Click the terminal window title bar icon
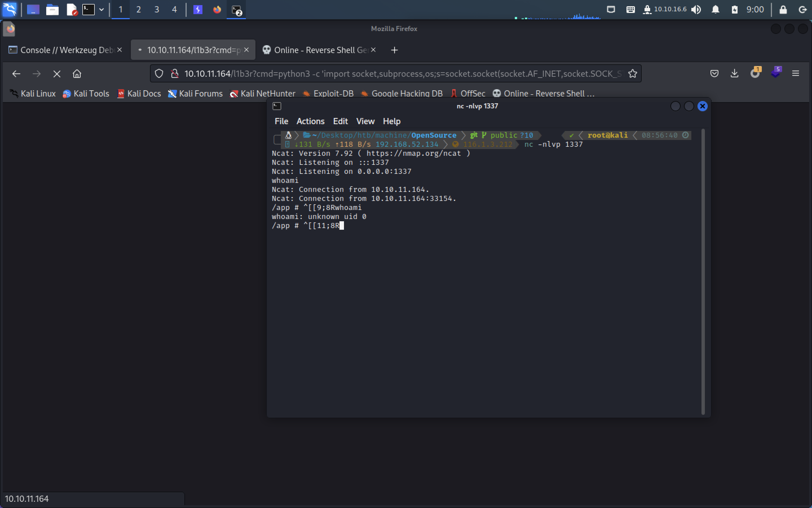The height and width of the screenshot is (508, 812). tap(277, 106)
